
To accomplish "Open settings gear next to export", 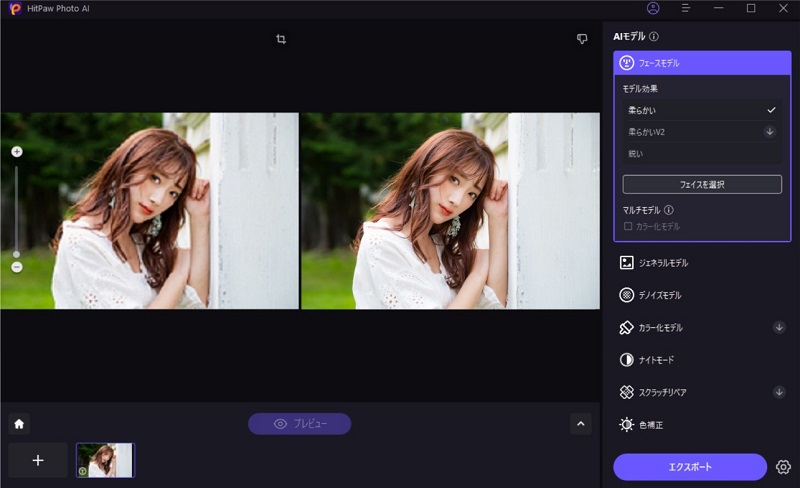I will point(783,467).
